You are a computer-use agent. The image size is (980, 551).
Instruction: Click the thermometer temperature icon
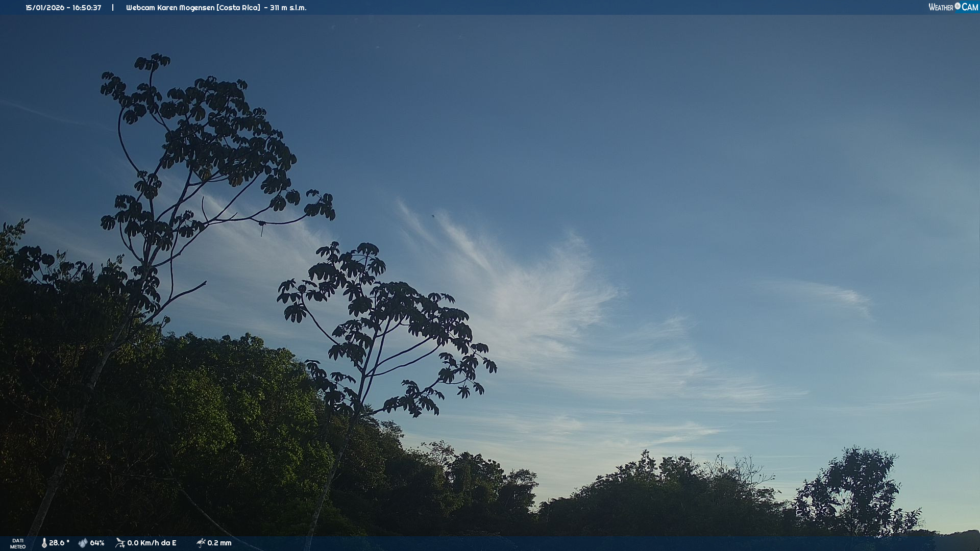tap(44, 543)
